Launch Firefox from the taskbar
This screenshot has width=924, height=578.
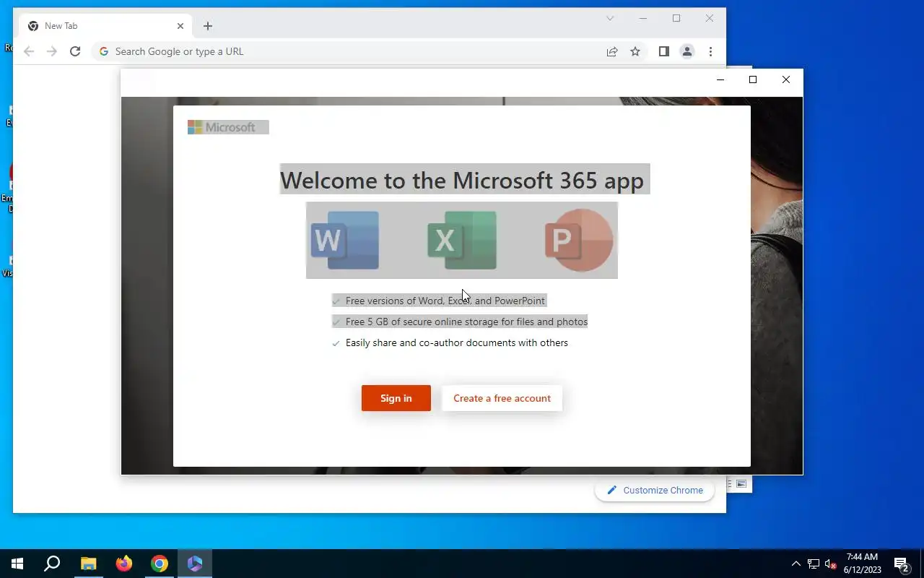pyautogui.click(x=124, y=564)
